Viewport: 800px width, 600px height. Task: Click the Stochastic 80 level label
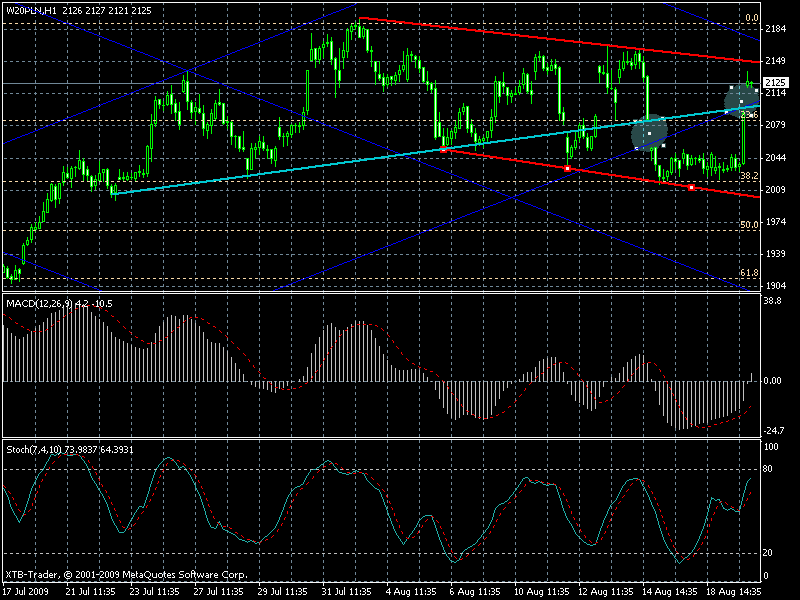coord(767,469)
